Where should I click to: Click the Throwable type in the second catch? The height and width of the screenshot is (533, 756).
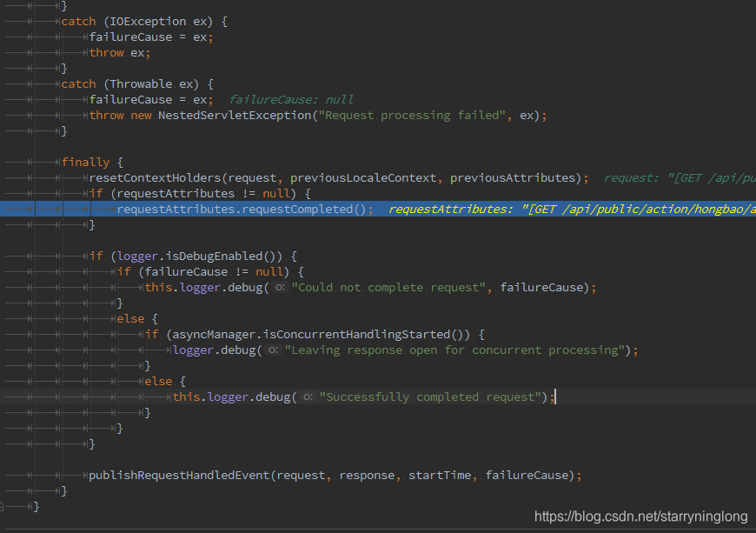(x=142, y=84)
